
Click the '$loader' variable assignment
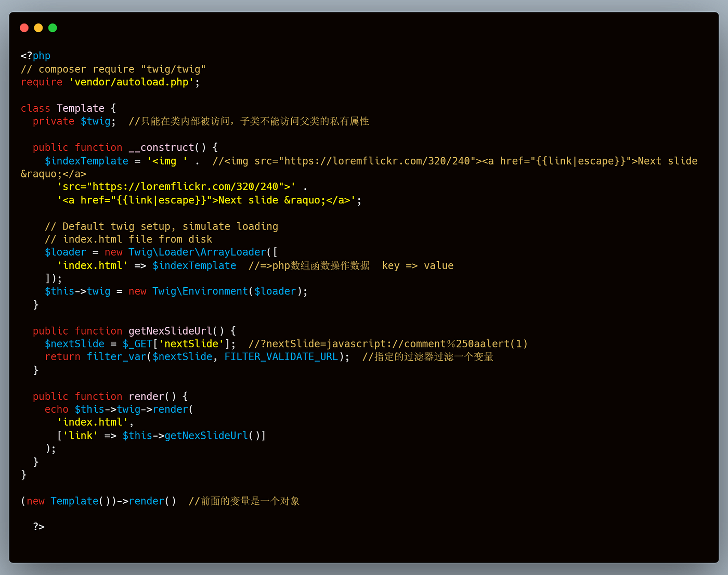(66, 252)
